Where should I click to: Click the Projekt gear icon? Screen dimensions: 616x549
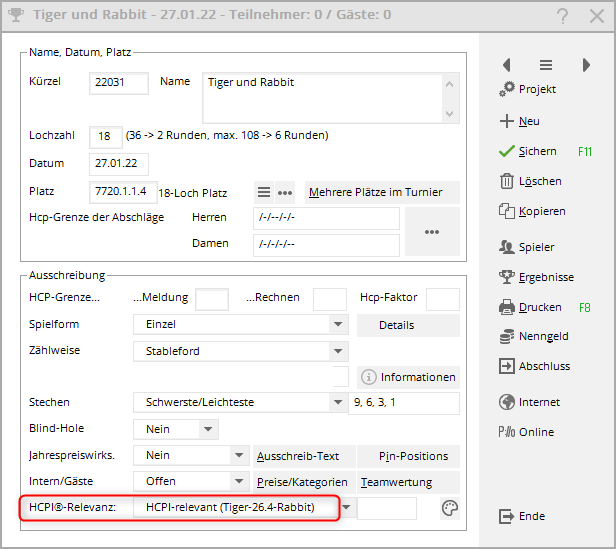pyautogui.click(x=507, y=90)
